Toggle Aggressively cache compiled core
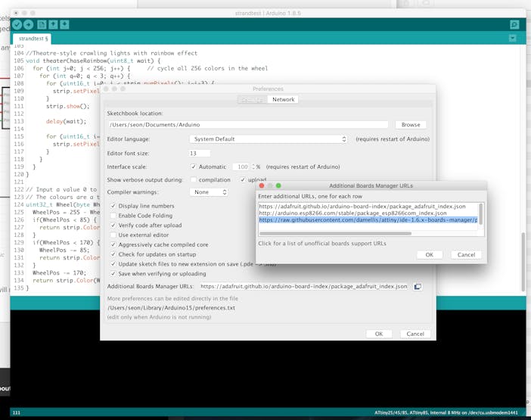The image size is (531, 420). point(113,244)
